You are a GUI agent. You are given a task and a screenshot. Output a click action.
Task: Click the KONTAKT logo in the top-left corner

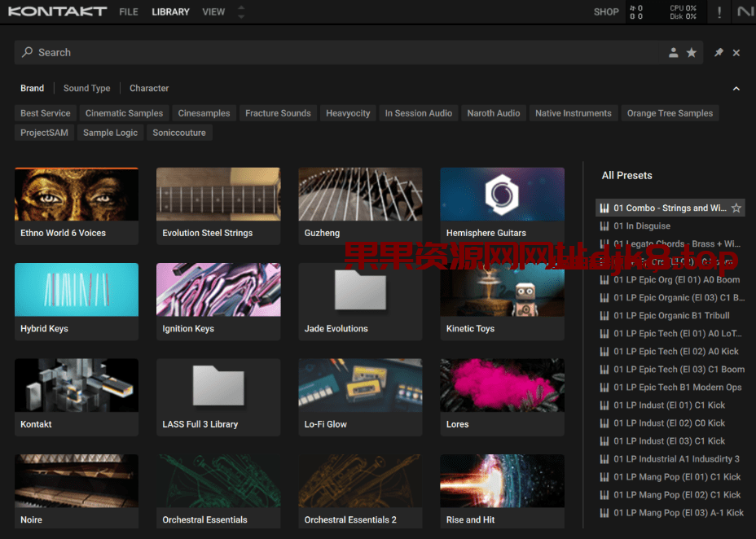(x=57, y=11)
